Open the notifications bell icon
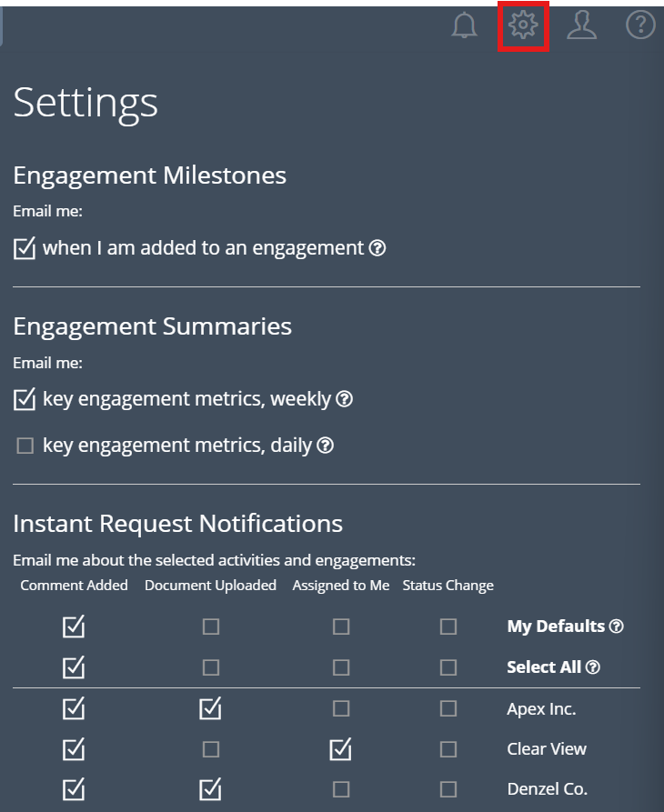Image resolution: width=664 pixels, height=812 pixels. [x=464, y=26]
